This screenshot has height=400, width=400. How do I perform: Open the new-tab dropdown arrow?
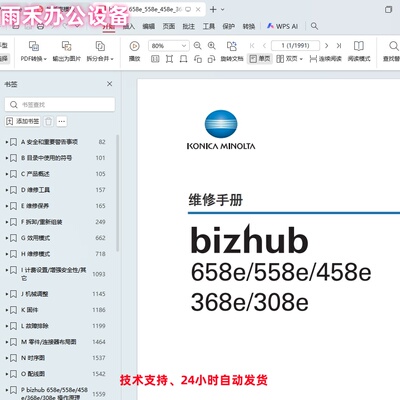(x=223, y=10)
